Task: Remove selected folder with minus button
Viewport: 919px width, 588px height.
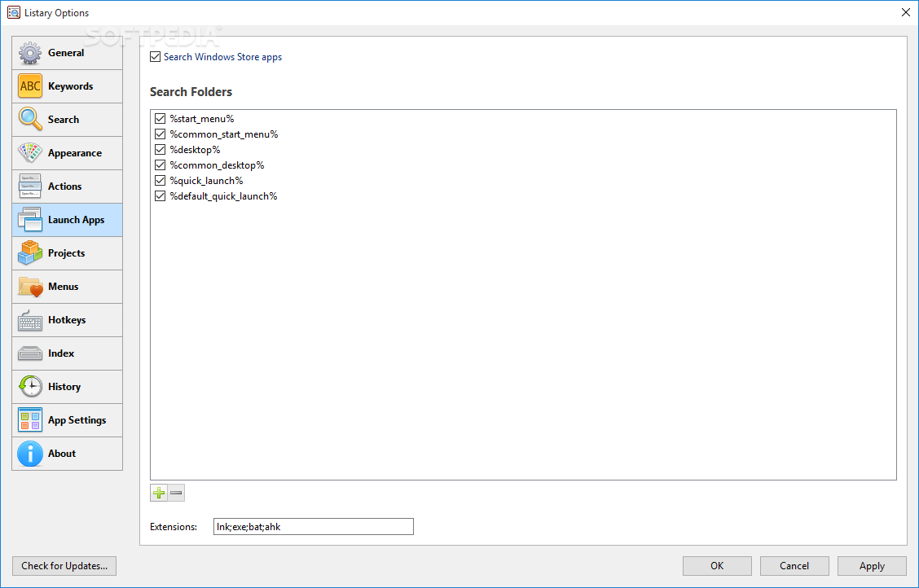Action: coord(176,494)
